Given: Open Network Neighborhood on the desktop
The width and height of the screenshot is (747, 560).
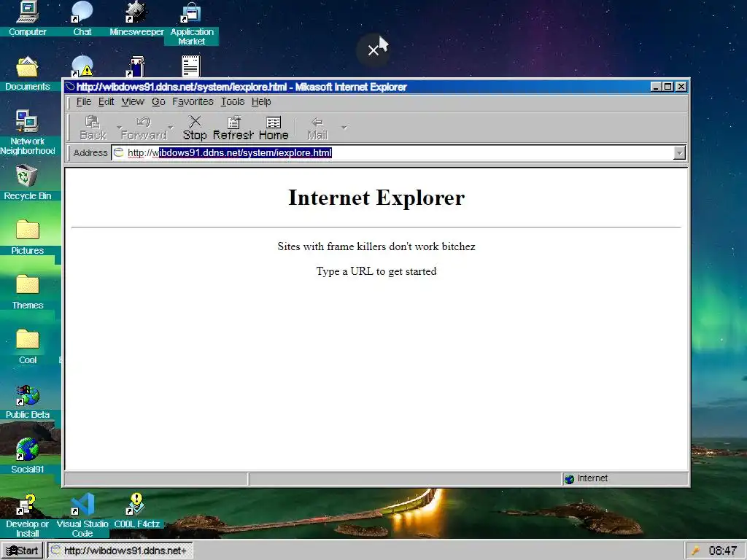Looking at the screenshot, I should (27, 133).
